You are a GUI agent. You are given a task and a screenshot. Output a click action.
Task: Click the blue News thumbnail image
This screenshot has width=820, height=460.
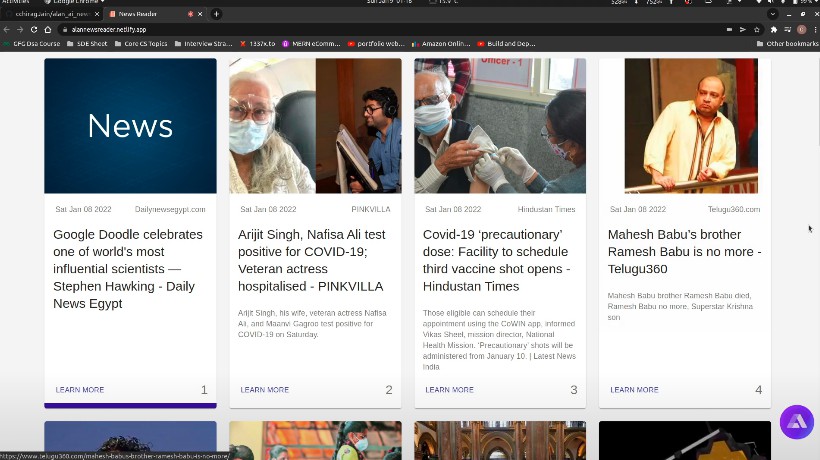[130, 125]
